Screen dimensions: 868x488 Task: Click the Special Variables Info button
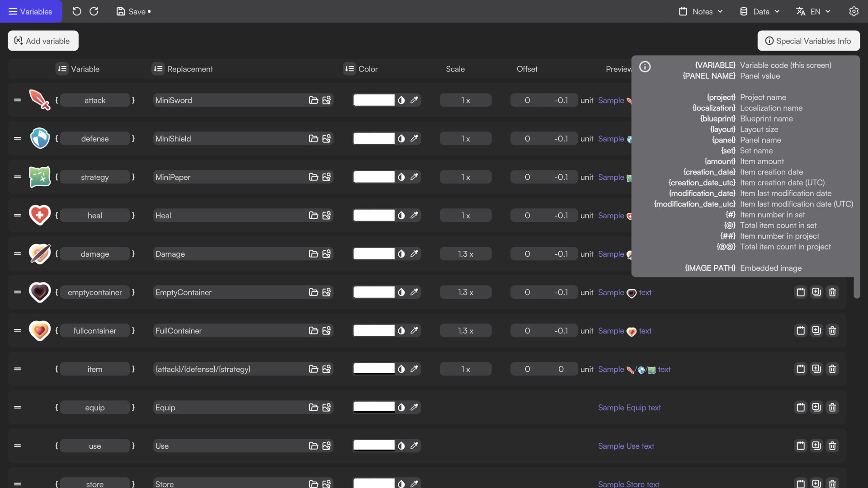(x=808, y=41)
